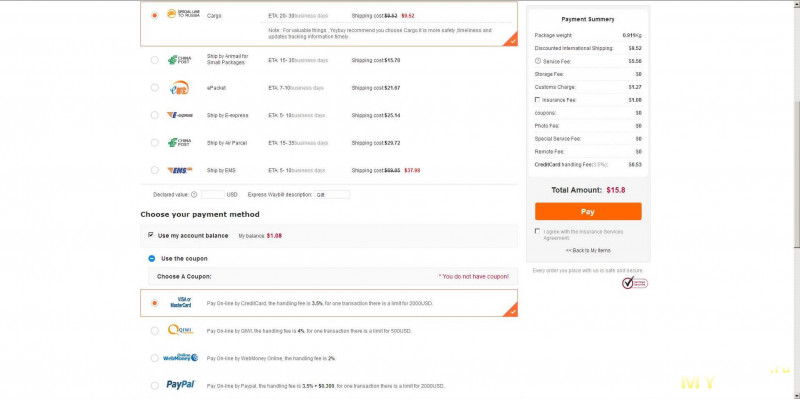This screenshot has height=399, width=800.
Task: Focus the Declared value USD input field
Action: [x=213, y=194]
